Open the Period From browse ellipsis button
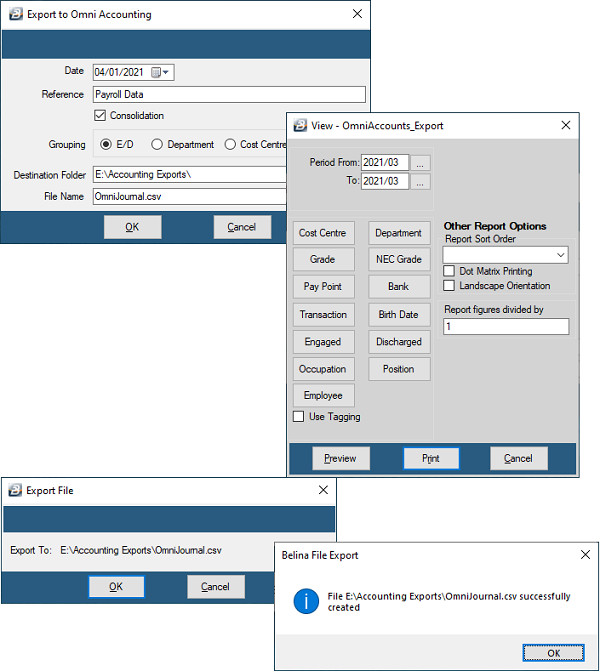The width and height of the screenshot is (600, 671). 420,163
